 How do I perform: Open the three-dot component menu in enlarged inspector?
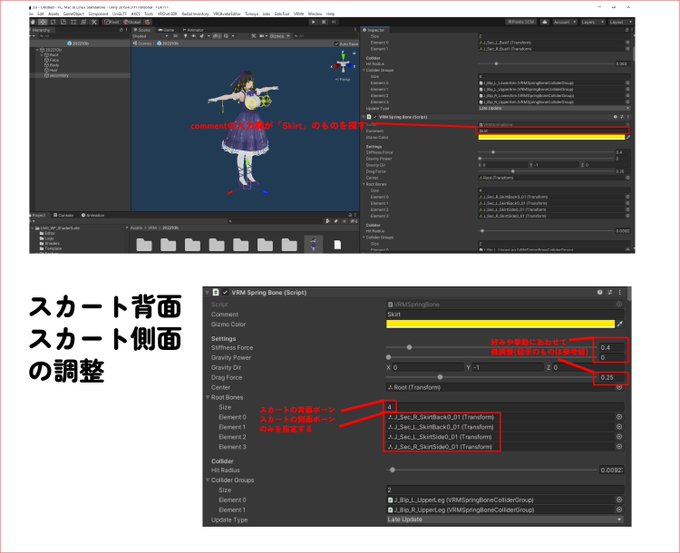(620, 292)
